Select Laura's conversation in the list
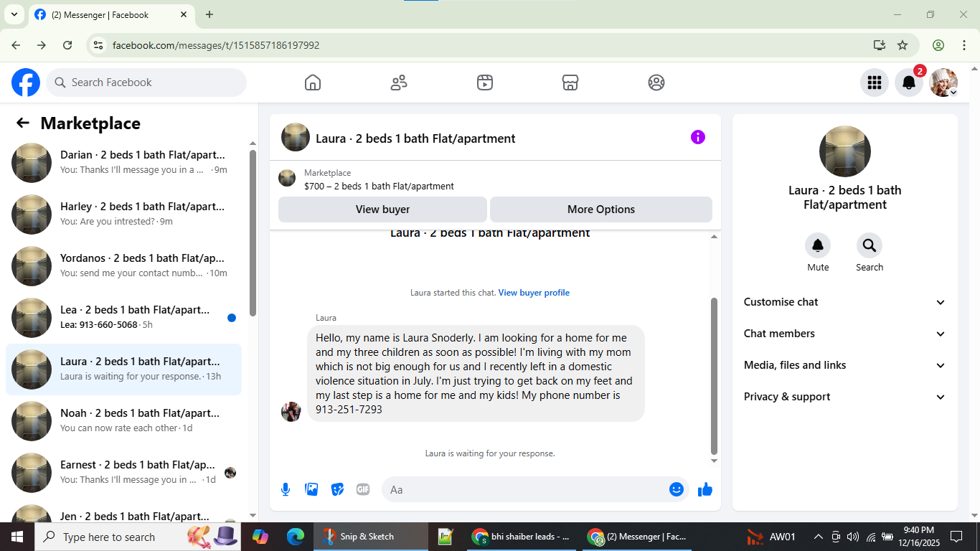The width and height of the screenshot is (980, 551). [x=123, y=369]
